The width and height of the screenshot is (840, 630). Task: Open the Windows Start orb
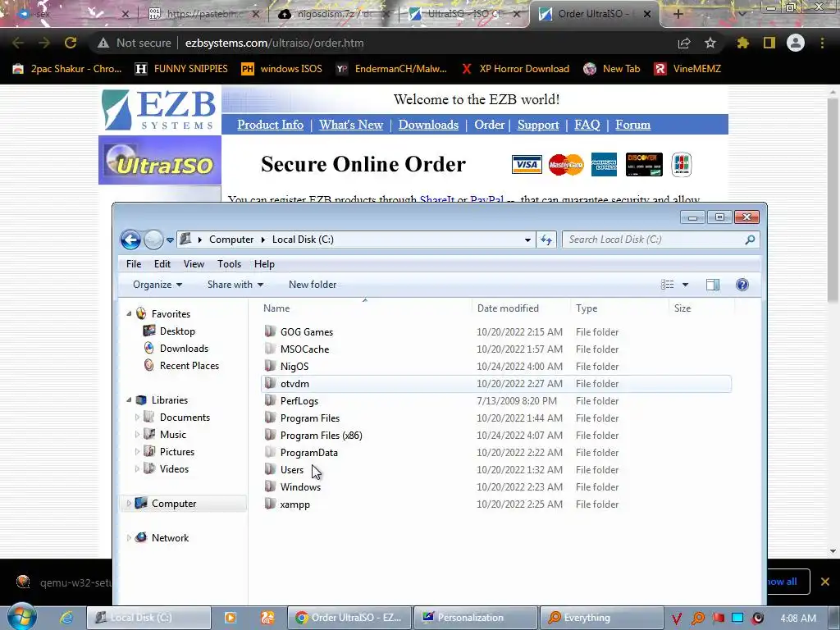point(21,617)
